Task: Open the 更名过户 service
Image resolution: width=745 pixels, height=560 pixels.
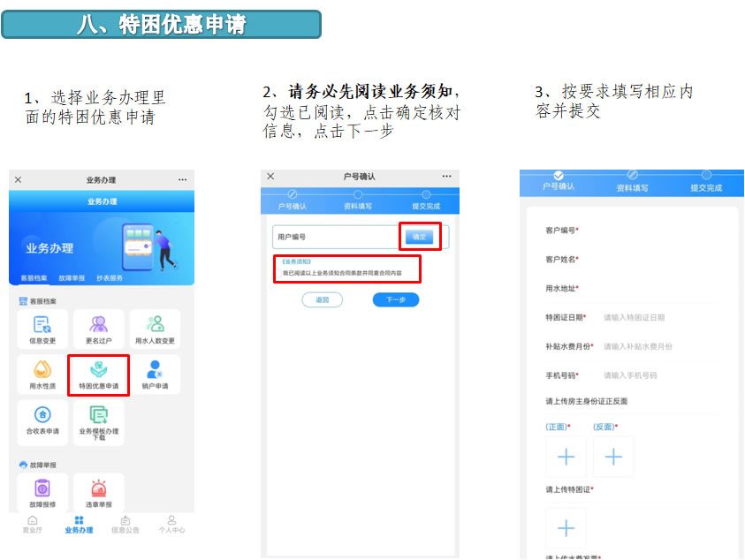Action: 99,325
